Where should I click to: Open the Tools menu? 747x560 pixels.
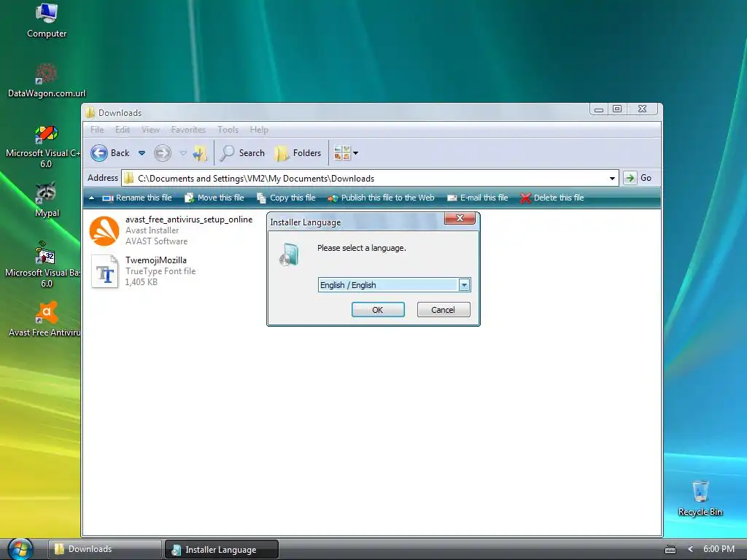coord(228,130)
